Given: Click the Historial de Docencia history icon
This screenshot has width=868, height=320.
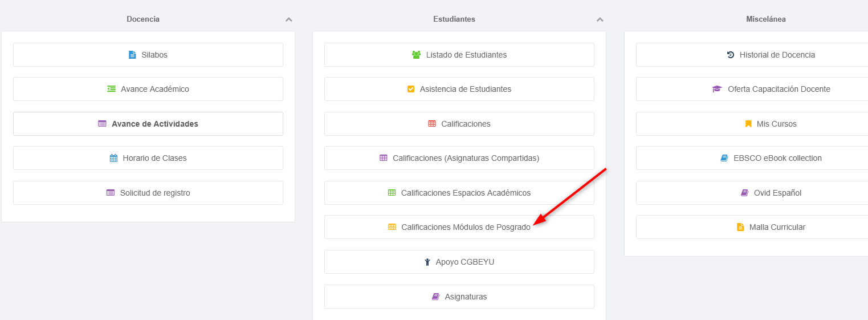Looking at the screenshot, I should [x=731, y=55].
